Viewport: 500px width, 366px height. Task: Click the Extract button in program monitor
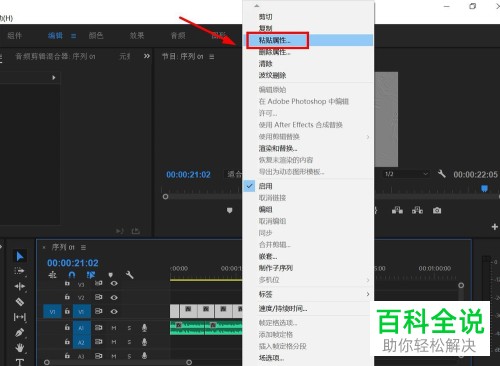417,210
